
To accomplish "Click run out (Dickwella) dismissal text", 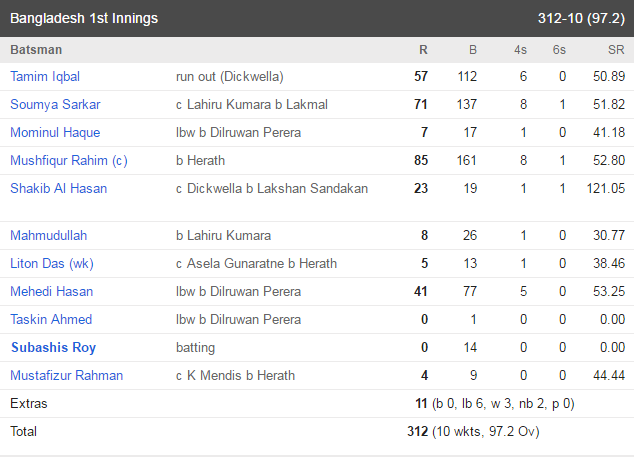I will (x=230, y=76).
